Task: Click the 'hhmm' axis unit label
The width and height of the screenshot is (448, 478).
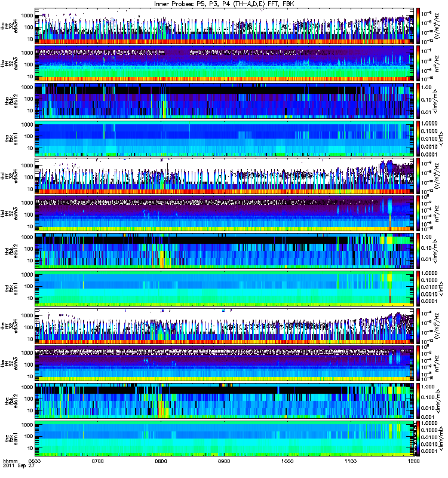Action: point(10,461)
